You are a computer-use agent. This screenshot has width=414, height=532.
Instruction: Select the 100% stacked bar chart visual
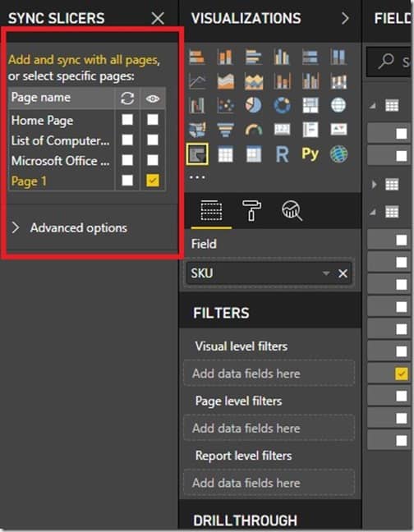point(310,57)
